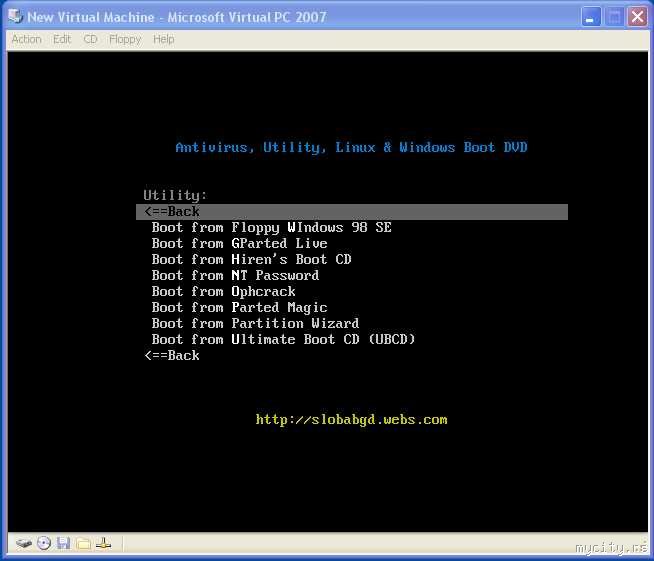Select Boot from Hiren's Boot CD
Image resolution: width=654 pixels, height=561 pixels.
coord(252,259)
